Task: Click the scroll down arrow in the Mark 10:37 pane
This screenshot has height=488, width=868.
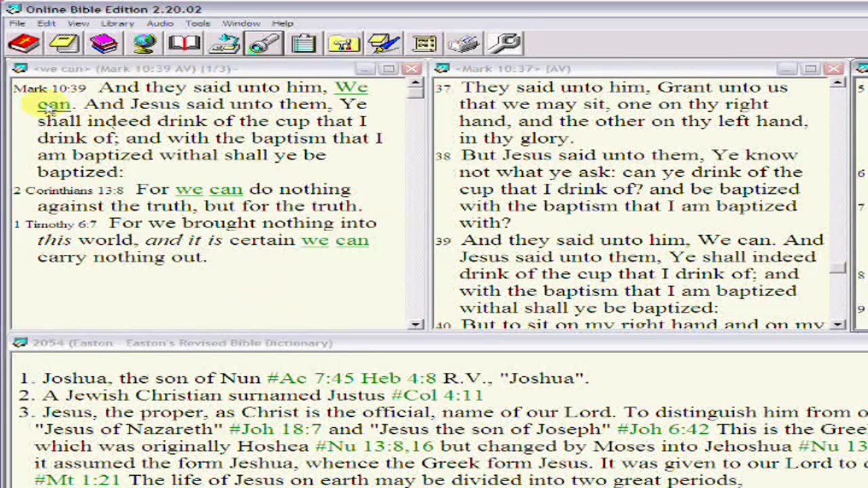Action: 838,325
